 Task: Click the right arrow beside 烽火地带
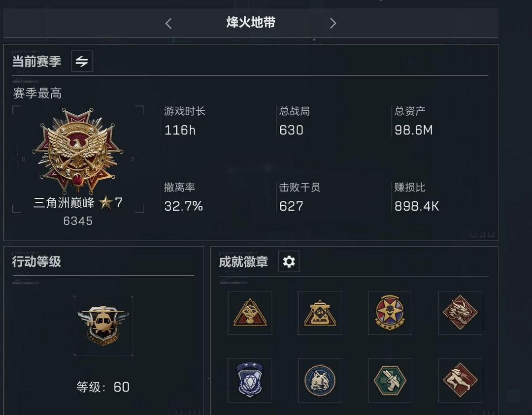[333, 23]
